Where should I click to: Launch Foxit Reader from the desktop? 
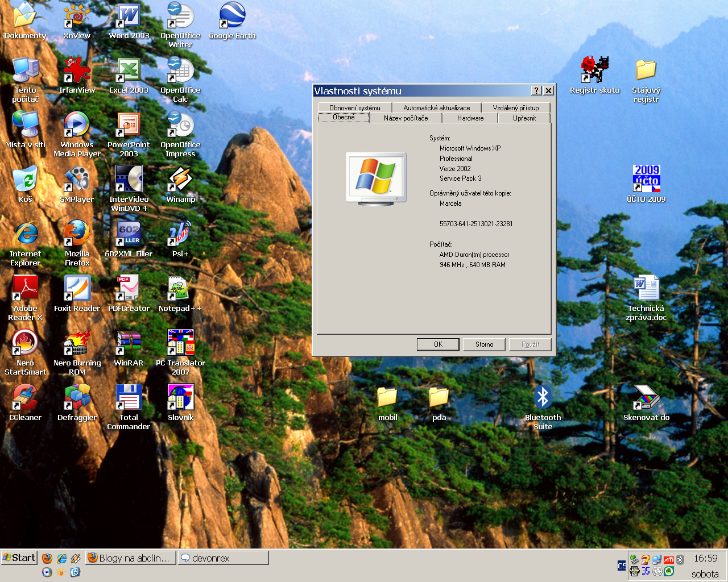coord(77,294)
